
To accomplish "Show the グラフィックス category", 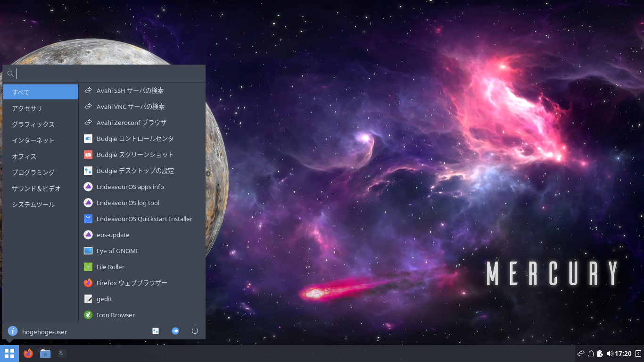I will click(x=41, y=124).
